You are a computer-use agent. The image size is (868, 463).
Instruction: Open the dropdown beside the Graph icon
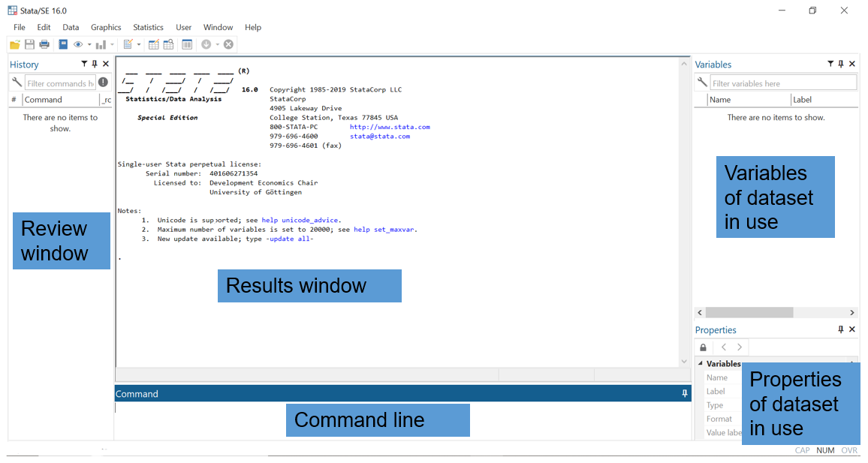pyautogui.click(x=112, y=44)
